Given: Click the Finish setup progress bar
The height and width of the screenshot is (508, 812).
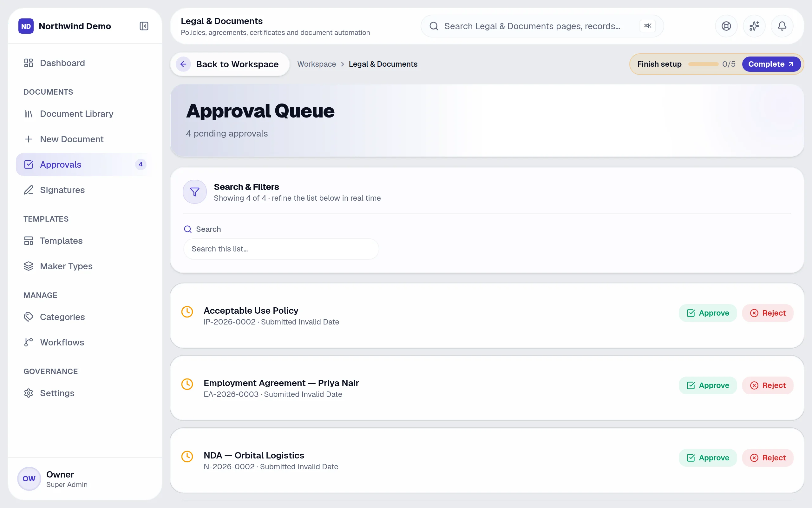Looking at the screenshot, I should click(703, 64).
